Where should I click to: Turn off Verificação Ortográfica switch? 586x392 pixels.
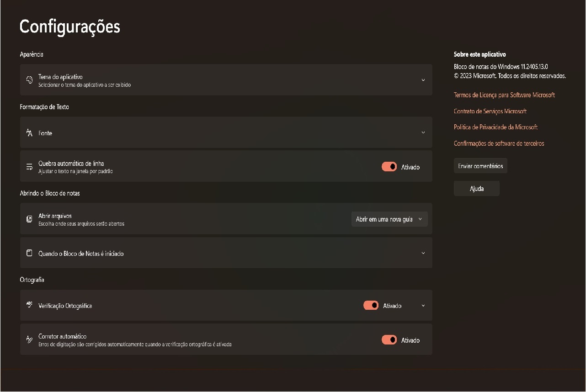(371, 305)
